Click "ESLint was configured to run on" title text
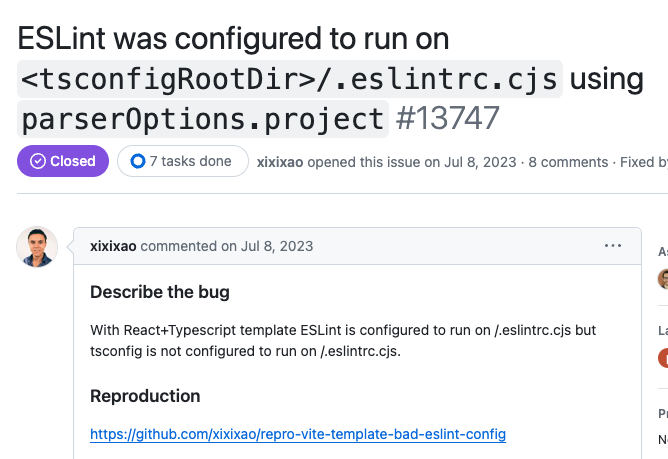Viewport: 668px width, 459px height. click(233, 39)
